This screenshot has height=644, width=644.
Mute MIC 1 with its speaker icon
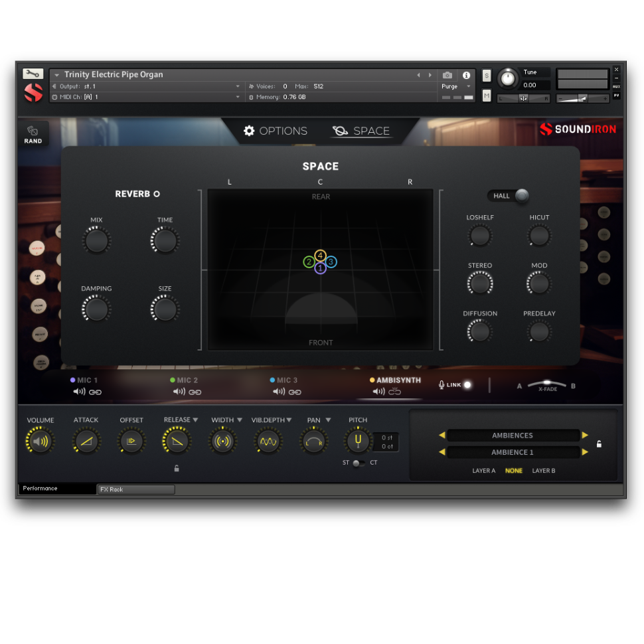coord(79,392)
